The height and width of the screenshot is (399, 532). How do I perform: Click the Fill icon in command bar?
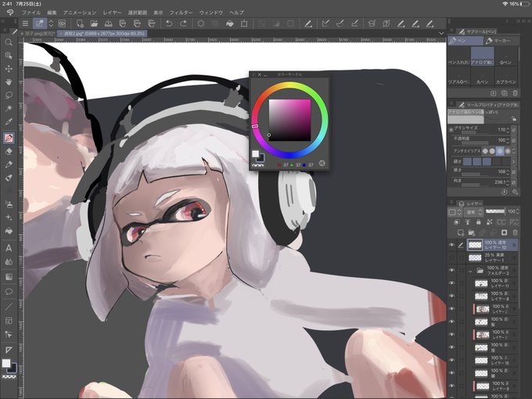point(230,23)
